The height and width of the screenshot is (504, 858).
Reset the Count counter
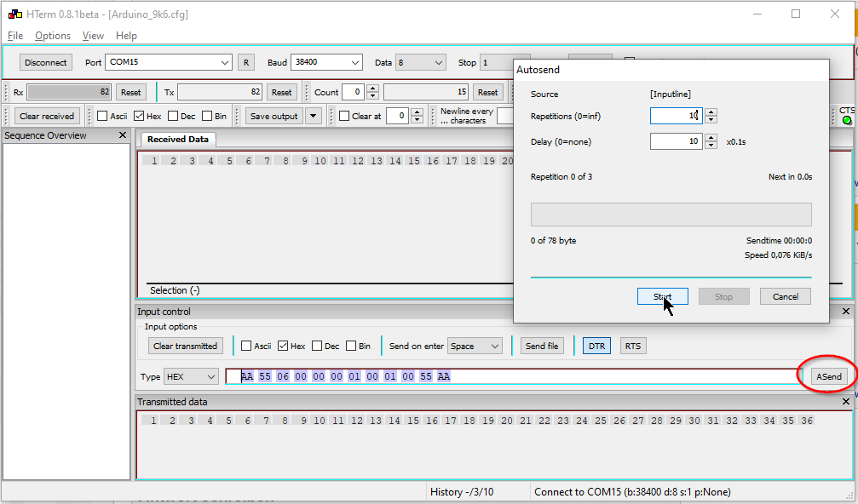pos(487,93)
